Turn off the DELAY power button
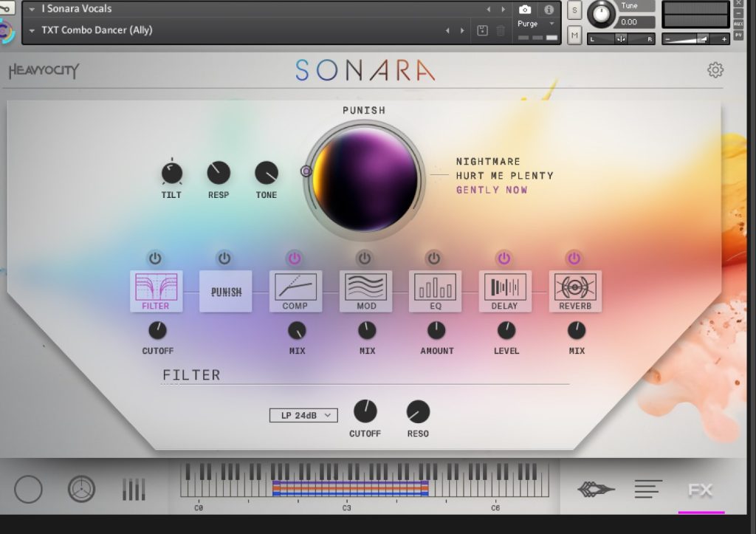 pos(504,258)
